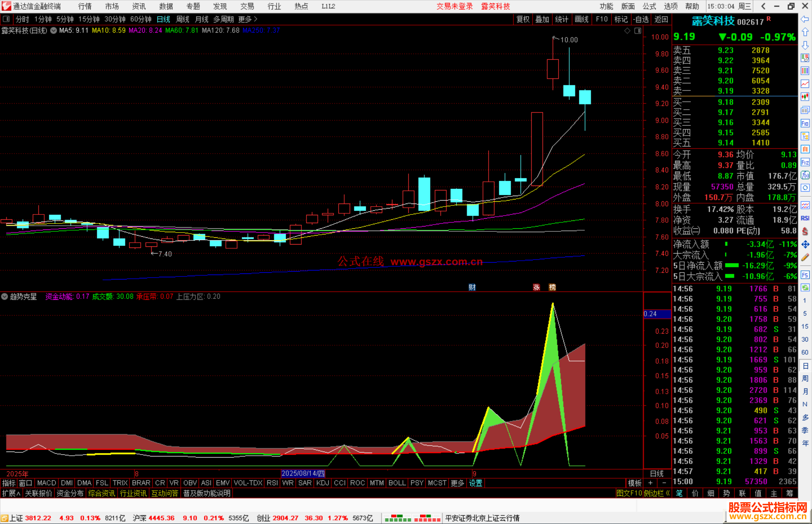Click the split panel icon at chart top right

(638, 31)
